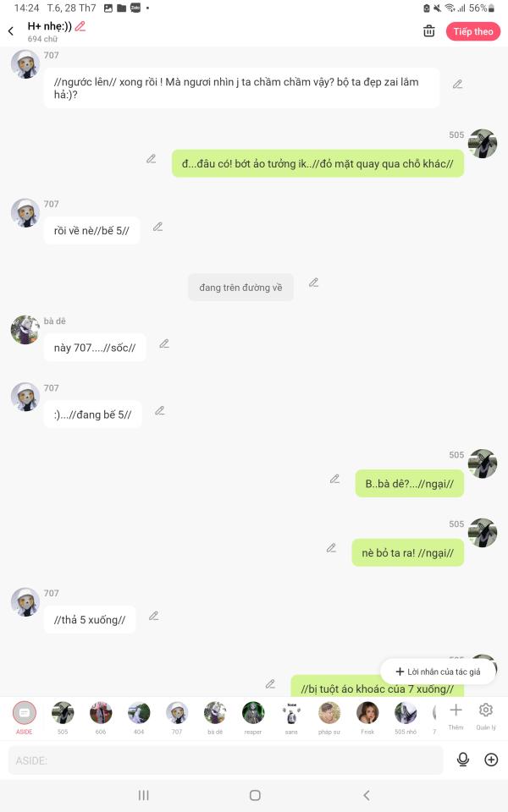Click the Tiếp theo button

(472, 31)
